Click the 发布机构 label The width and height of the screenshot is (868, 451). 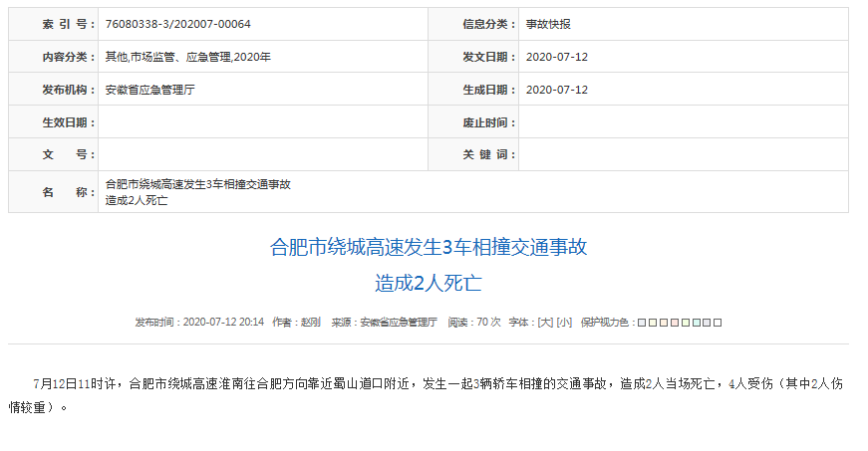coord(68,90)
